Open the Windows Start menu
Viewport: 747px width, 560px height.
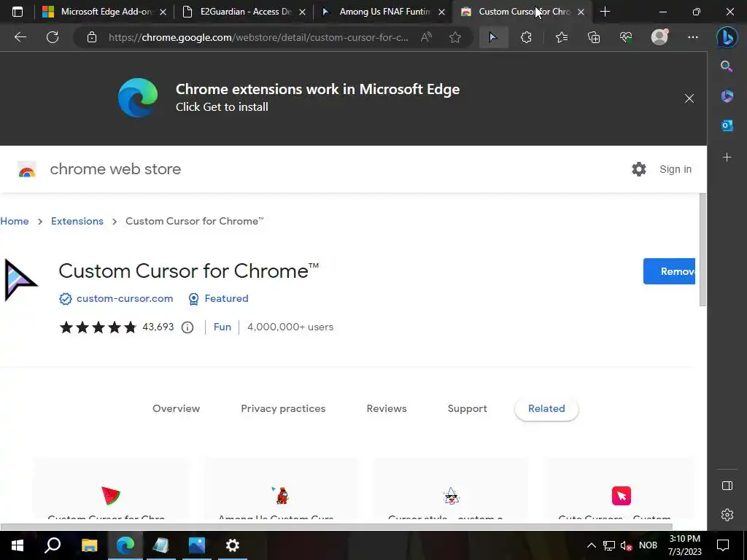click(18, 545)
